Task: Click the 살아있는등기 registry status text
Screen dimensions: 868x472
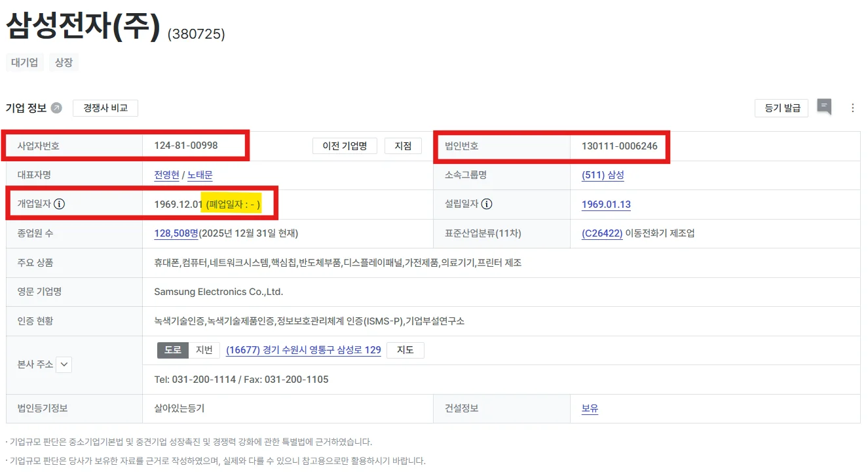Action: click(x=179, y=408)
